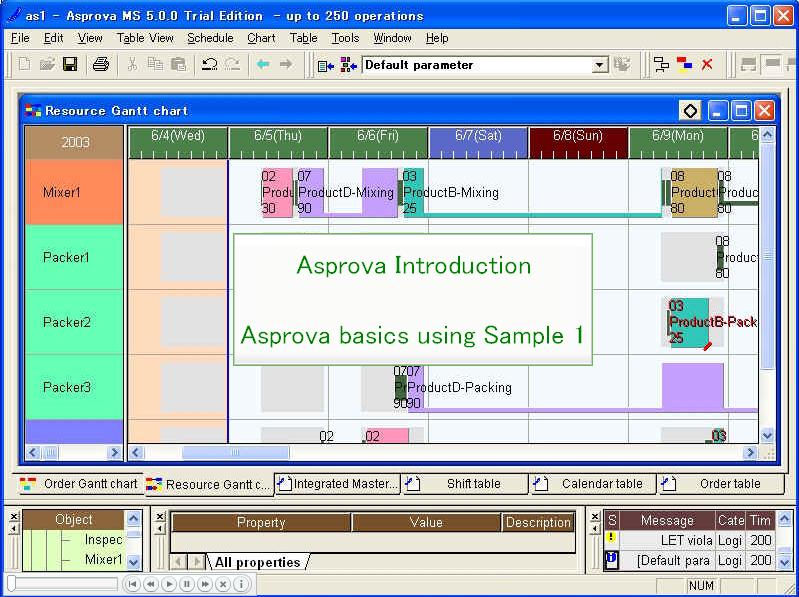This screenshot has height=597, width=799.
Task: Click the 6/7(Sat) date header
Action: [x=478, y=143]
